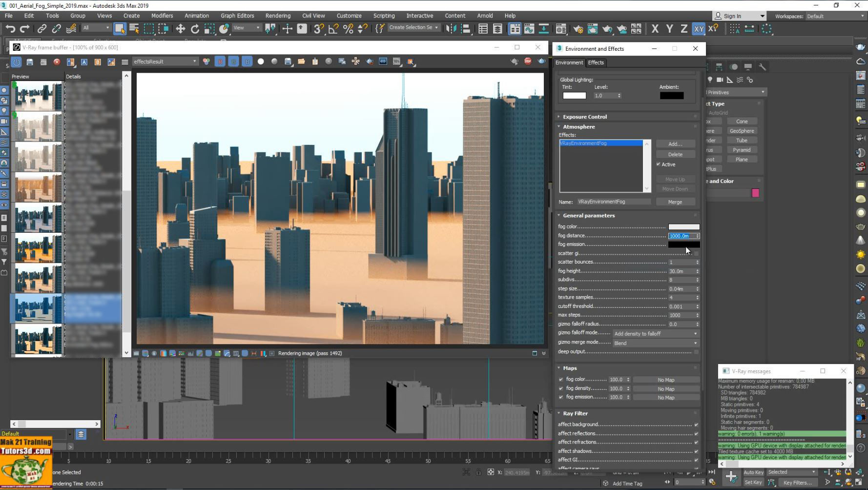
Task: Collapse the Atmosphere rollout
Action: tap(579, 126)
